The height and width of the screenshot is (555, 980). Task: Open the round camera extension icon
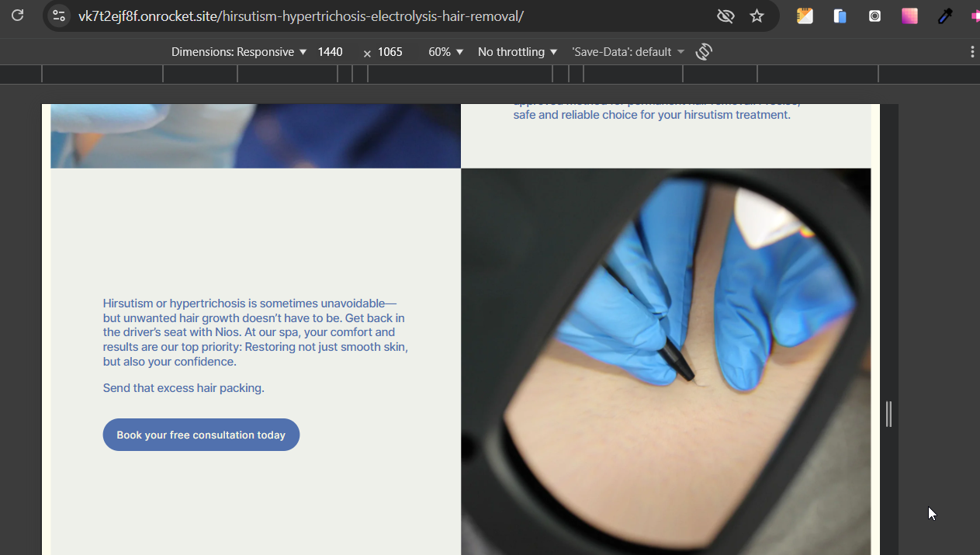tap(874, 16)
